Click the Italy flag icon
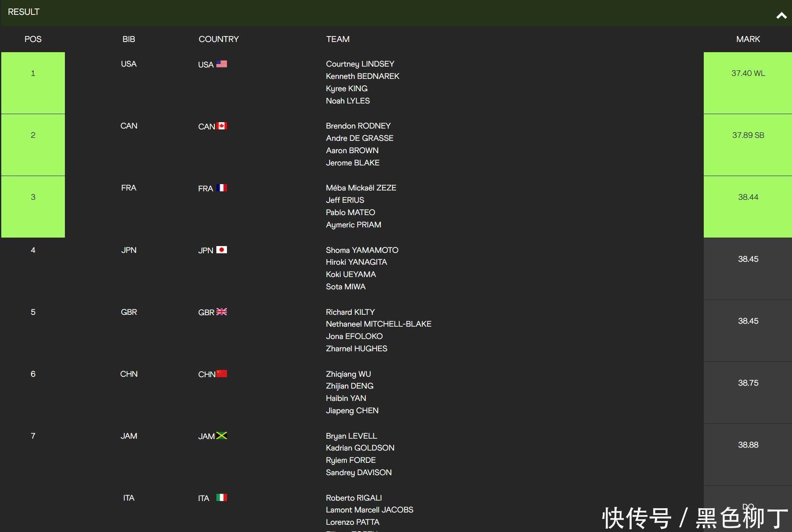The height and width of the screenshot is (532, 792). [221, 498]
